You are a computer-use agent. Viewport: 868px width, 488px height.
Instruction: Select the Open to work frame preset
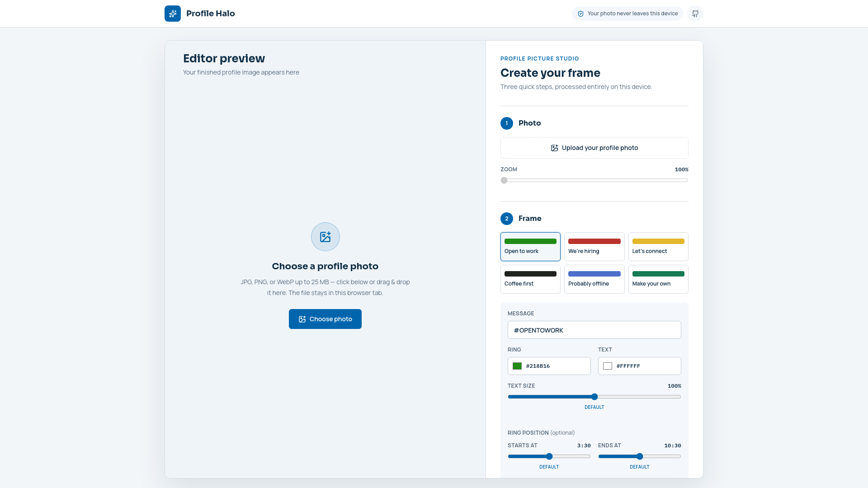click(530, 247)
